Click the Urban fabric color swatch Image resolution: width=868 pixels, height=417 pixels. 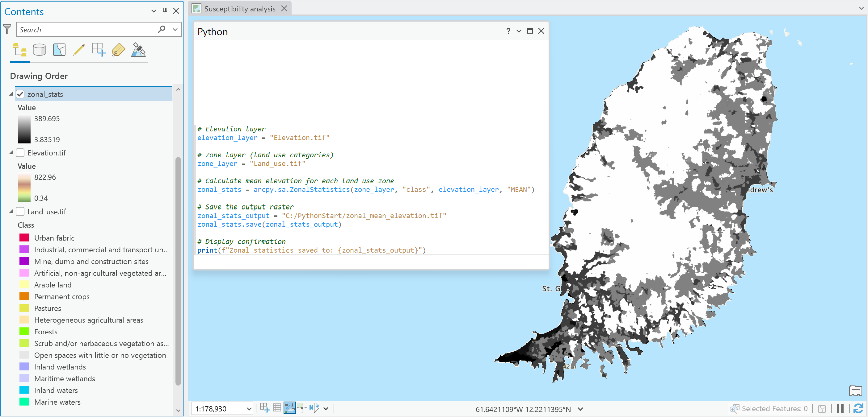click(24, 238)
